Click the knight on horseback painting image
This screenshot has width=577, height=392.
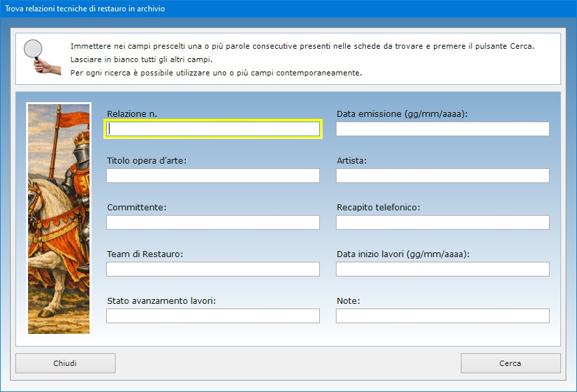(59, 218)
